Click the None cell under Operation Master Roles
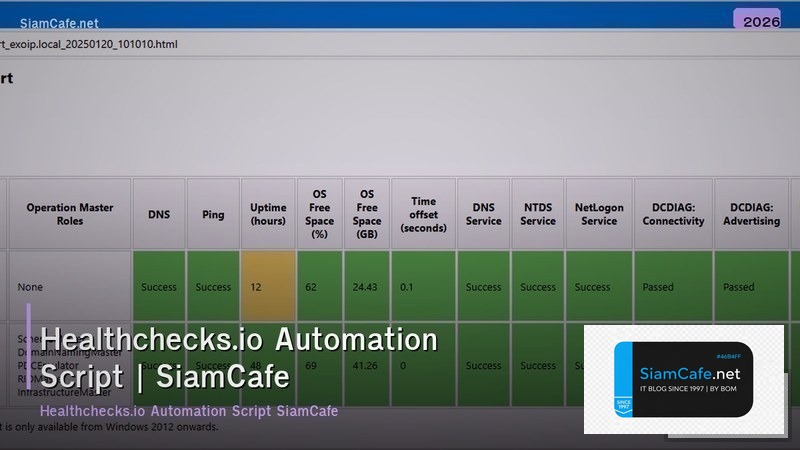 (70, 286)
